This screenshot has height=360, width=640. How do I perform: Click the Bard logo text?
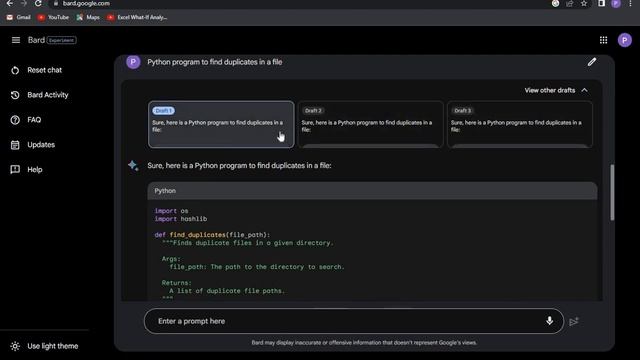pos(36,40)
